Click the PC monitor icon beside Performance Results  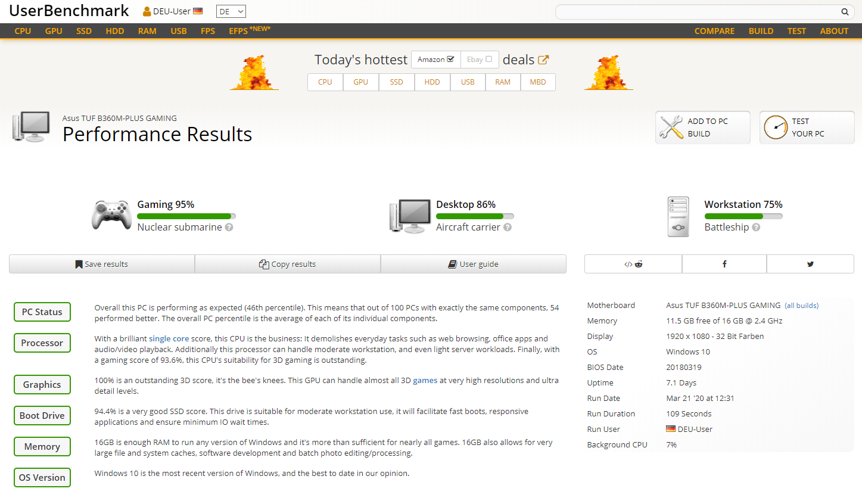(x=30, y=127)
